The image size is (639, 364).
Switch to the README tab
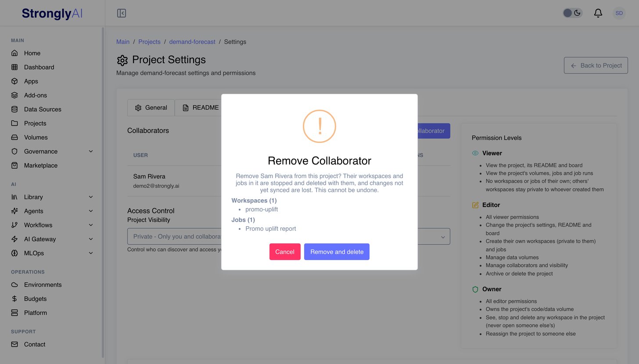[201, 107]
